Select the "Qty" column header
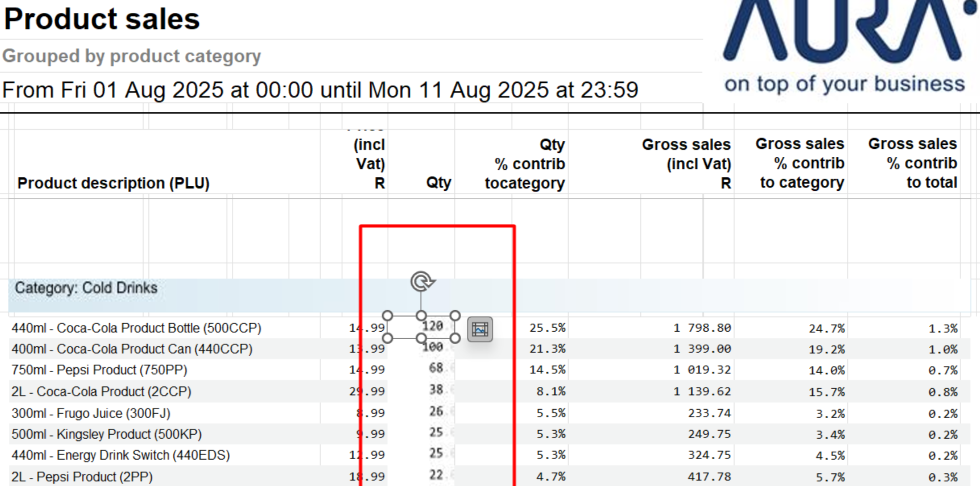The width and height of the screenshot is (980, 486). pos(438,183)
